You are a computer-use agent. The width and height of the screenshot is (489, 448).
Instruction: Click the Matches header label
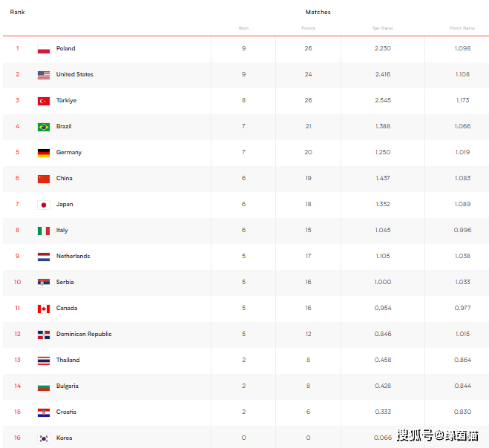point(318,12)
